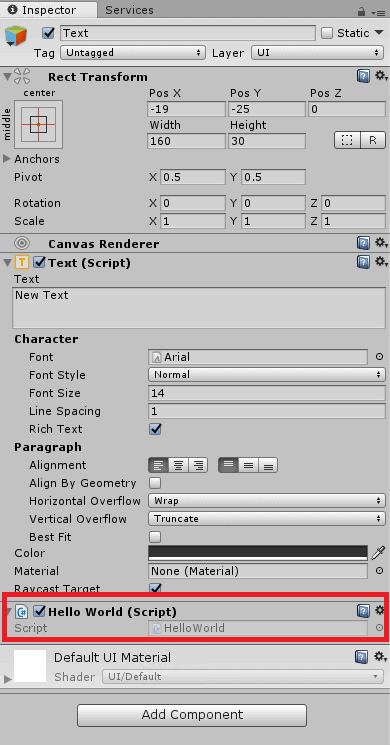The height and width of the screenshot is (745, 390).
Task: Click the GameObject name field
Action: [188, 33]
